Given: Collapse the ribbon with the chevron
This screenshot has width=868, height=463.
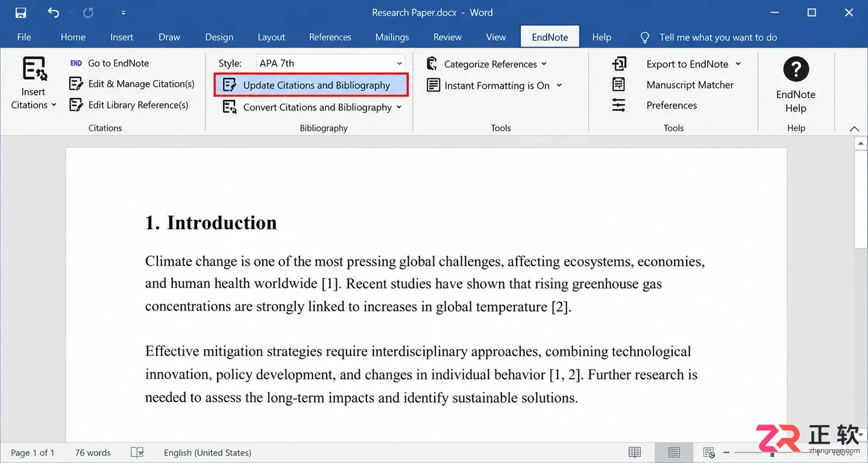Looking at the screenshot, I should [854, 128].
